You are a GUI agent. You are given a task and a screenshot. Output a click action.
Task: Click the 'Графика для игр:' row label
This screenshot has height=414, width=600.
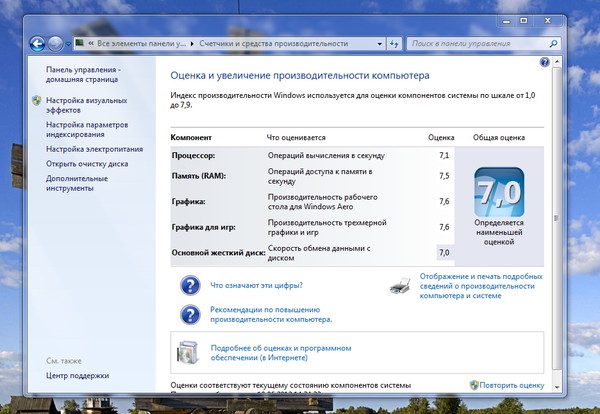click(x=204, y=227)
